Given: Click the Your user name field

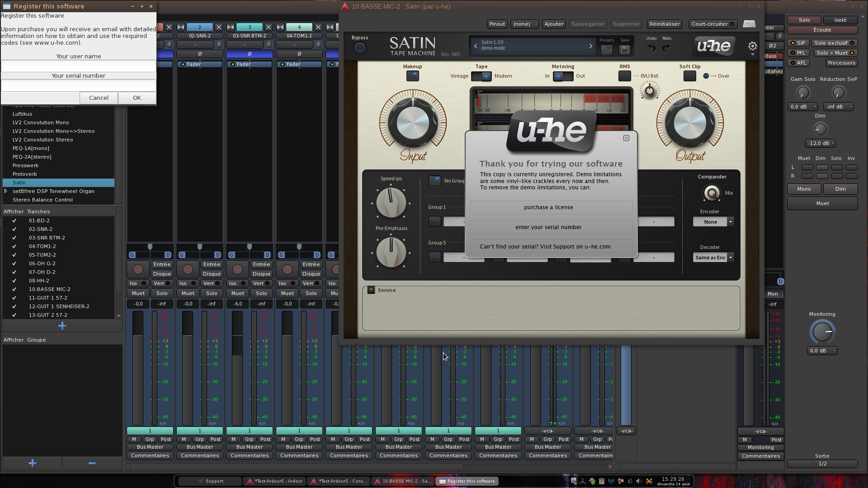Looking at the screenshot, I should [x=78, y=66].
